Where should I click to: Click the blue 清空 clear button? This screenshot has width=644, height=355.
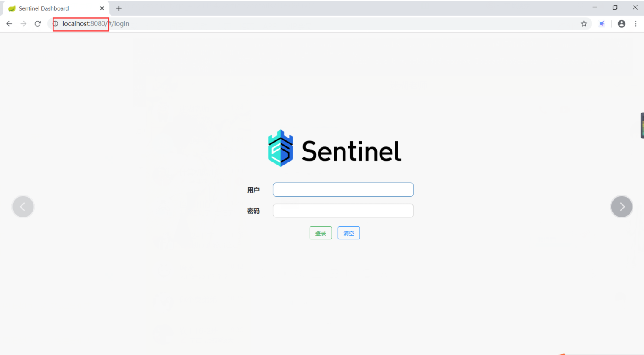[x=349, y=233]
